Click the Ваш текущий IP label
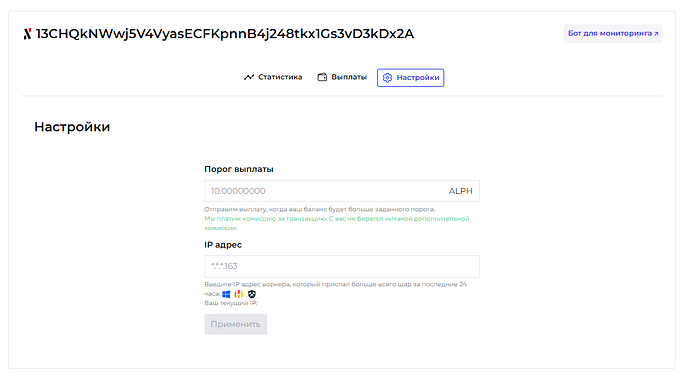The image size is (690, 382). pos(231,303)
